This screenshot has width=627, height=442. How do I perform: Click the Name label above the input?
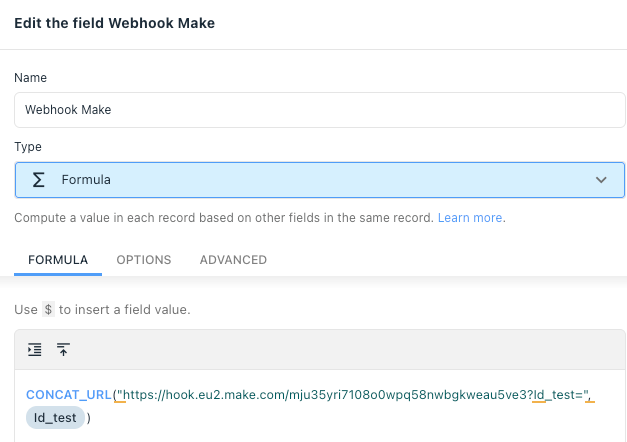[x=30, y=78]
